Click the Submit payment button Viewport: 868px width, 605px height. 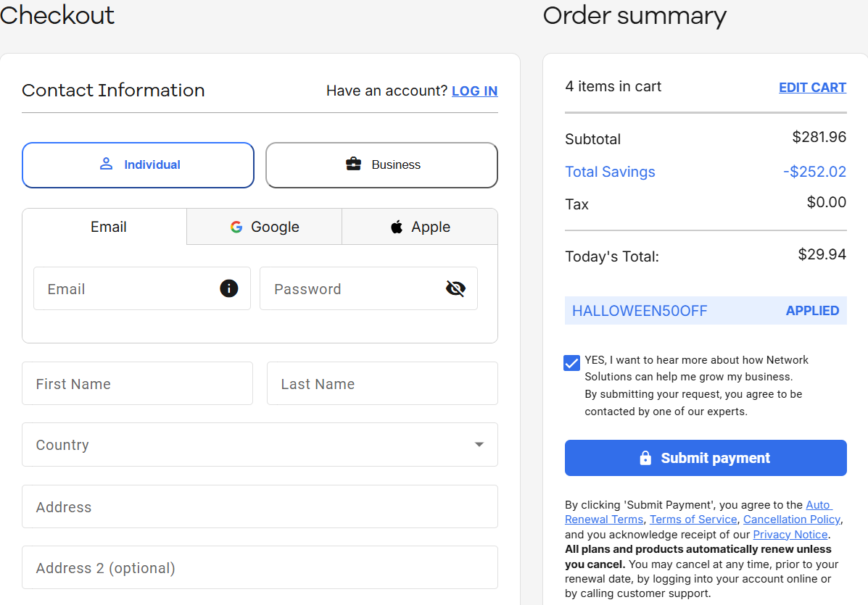click(706, 458)
